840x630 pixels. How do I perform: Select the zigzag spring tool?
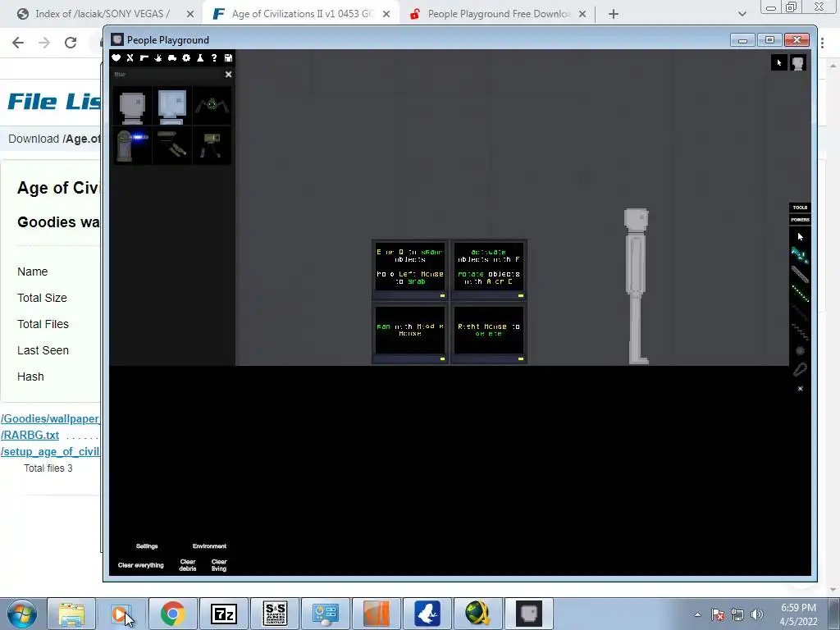pos(800,331)
